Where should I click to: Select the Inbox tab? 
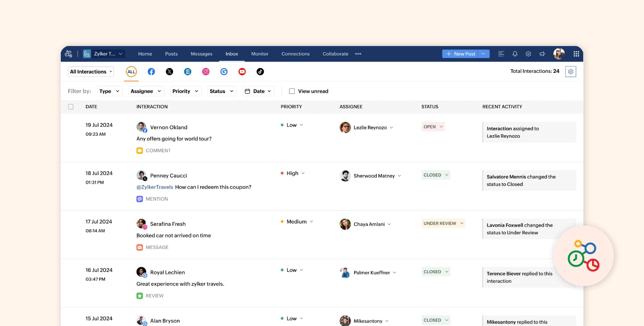click(231, 54)
